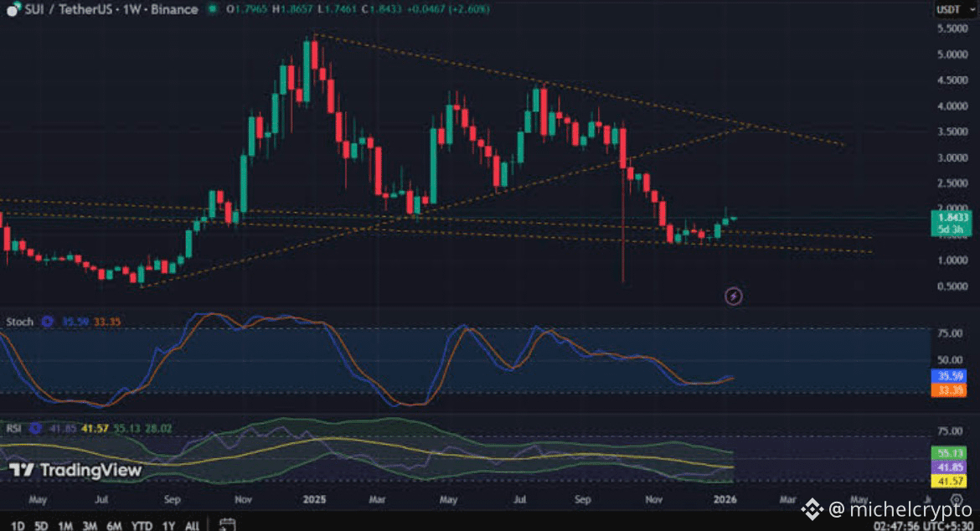Image resolution: width=980 pixels, height=531 pixels.
Task: Select the 5D time range
Action: [41, 525]
